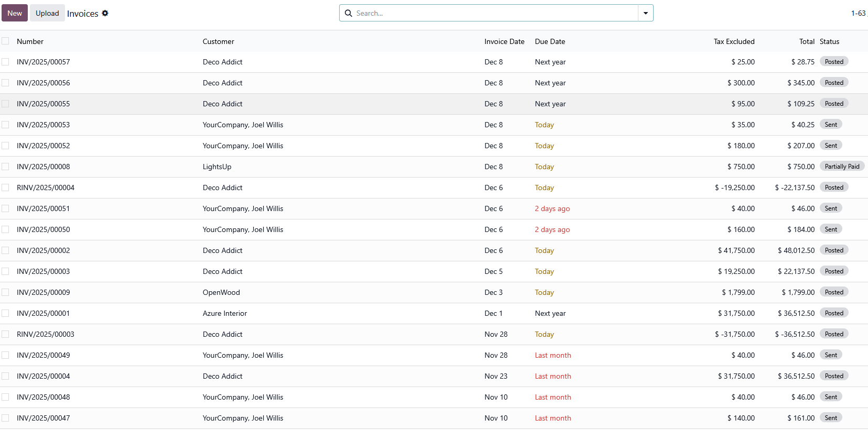Open the Invoices settings gear icon
Viewport: 868px width, 430px height.
(x=105, y=13)
